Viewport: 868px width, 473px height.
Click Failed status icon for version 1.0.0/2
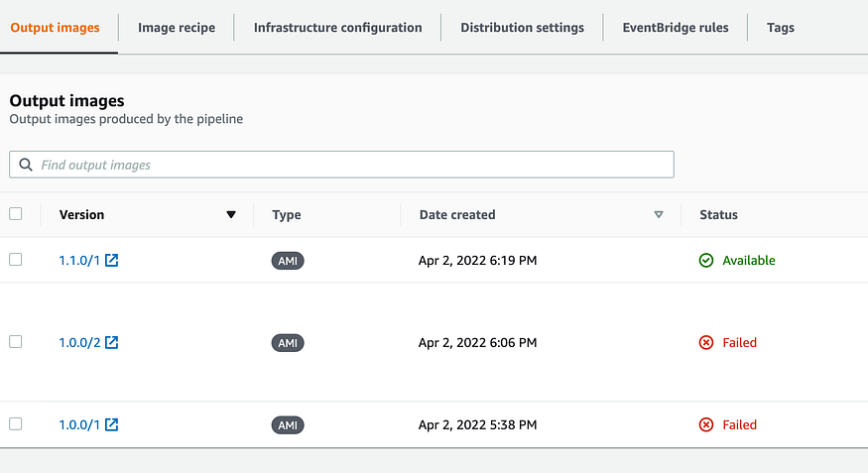pos(706,343)
